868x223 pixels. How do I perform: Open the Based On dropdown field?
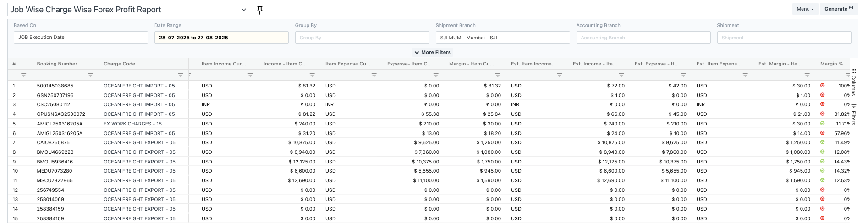point(81,38)
